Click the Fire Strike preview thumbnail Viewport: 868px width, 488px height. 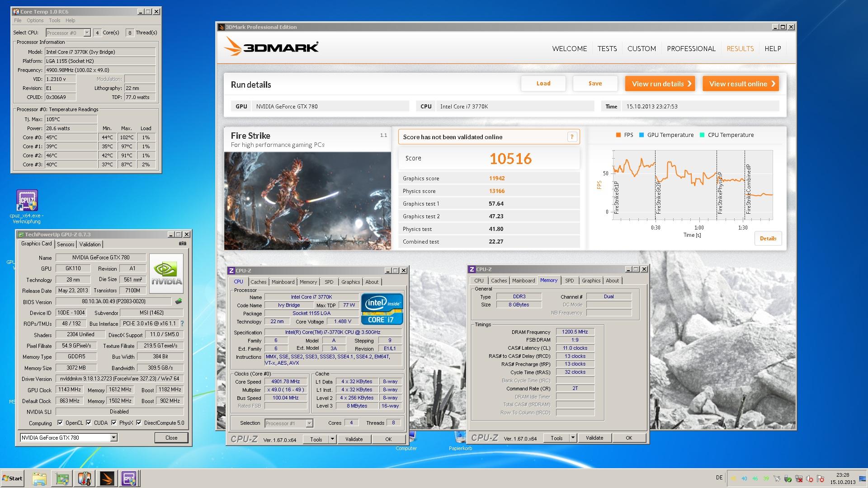pyautogui.click(x=307, y=201)
